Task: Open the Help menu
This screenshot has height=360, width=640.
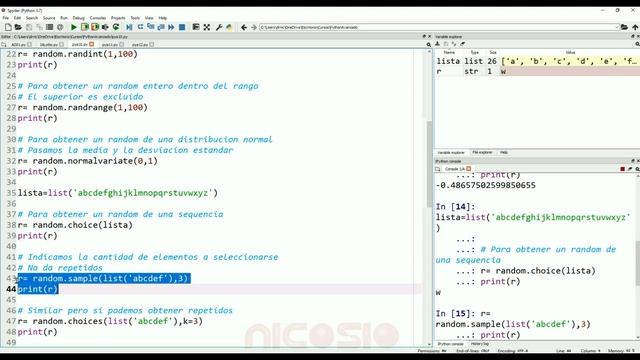Action: 162,18
